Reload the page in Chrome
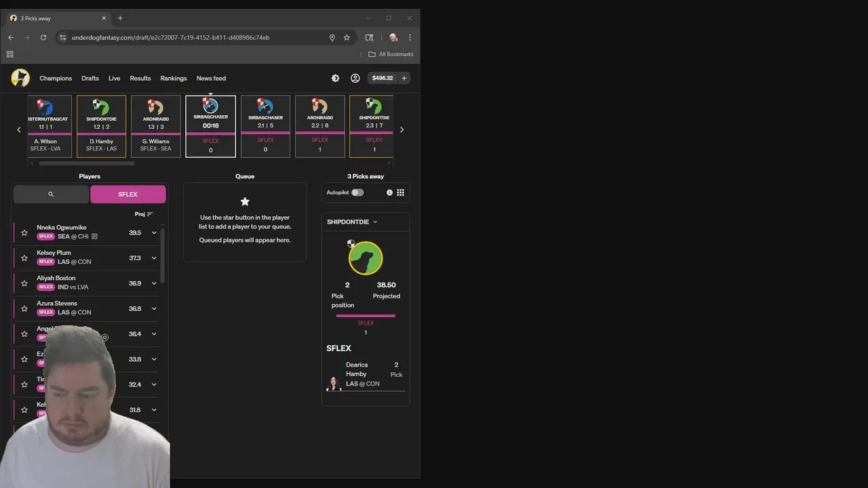The height and width of the screenshot is (488, 868). pos(43,37)
